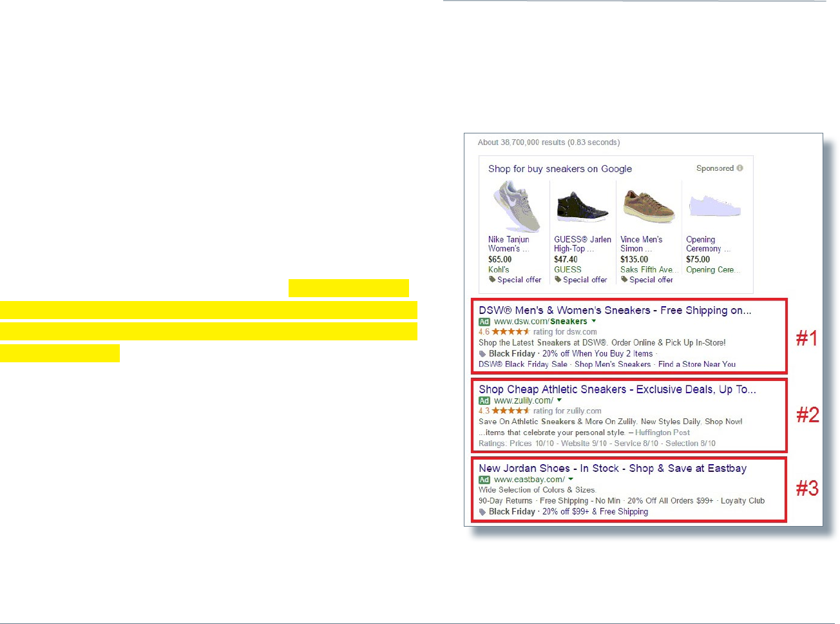Click the Shop for buy sneakers on Google heading
This screenshot has height=624, width=840.
pos(560,169)
